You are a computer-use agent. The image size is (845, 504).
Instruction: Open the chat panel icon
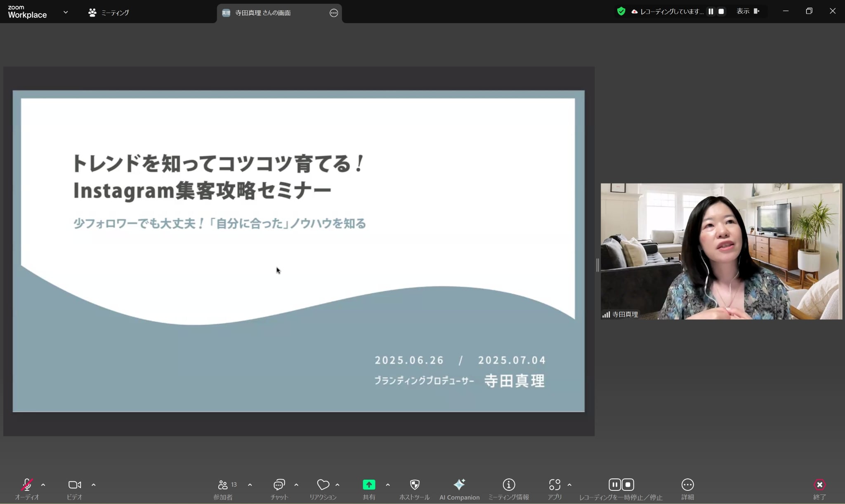pyautogui.click(x=279, y=485)
